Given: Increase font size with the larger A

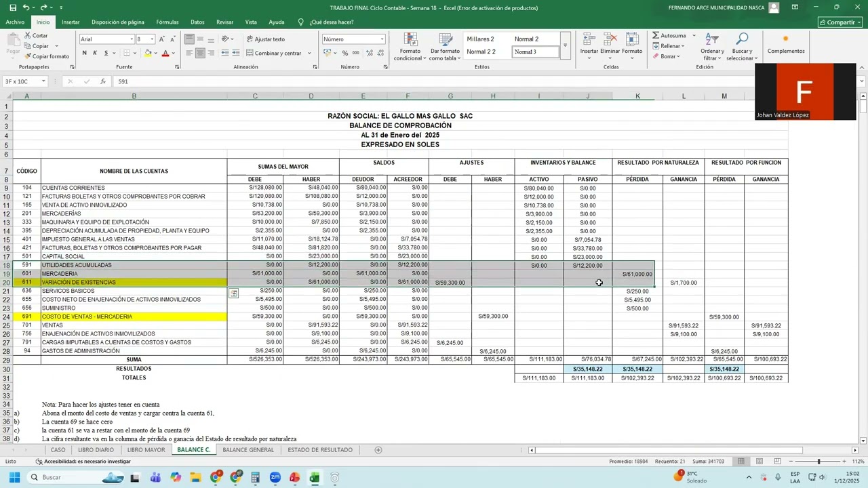Looking at the screenshot, I should click(x=163, y=39).
